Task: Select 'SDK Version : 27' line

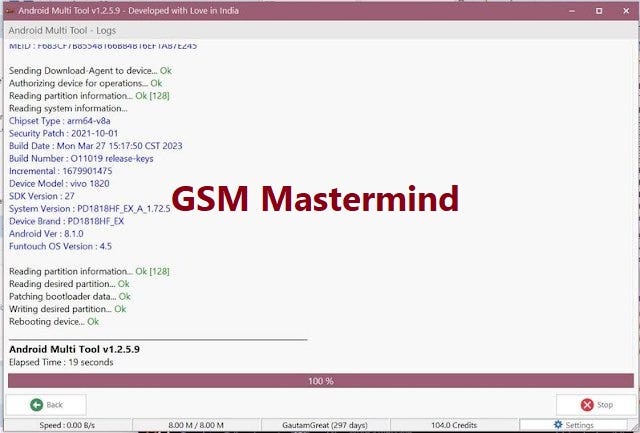Action: 42,196
